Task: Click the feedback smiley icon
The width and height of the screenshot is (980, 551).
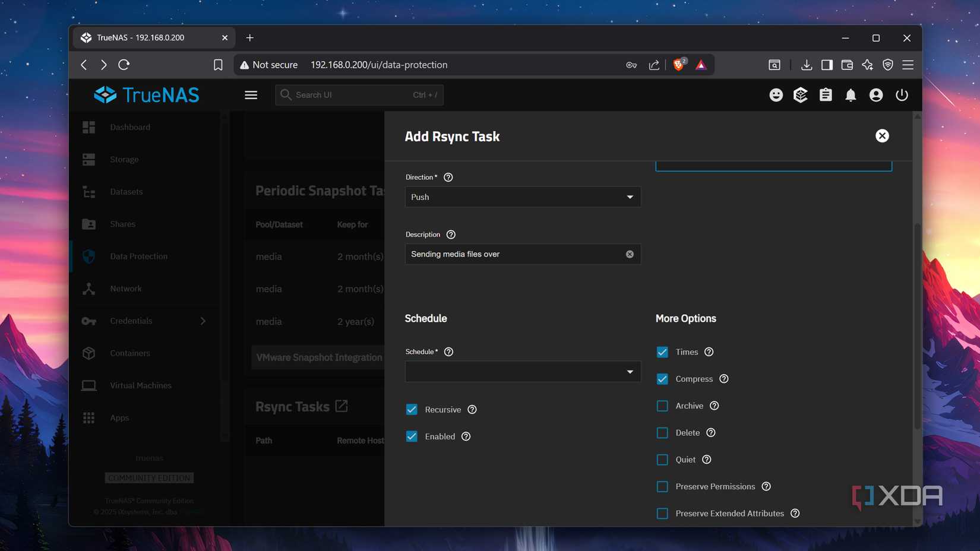Action: pos(776,95)
